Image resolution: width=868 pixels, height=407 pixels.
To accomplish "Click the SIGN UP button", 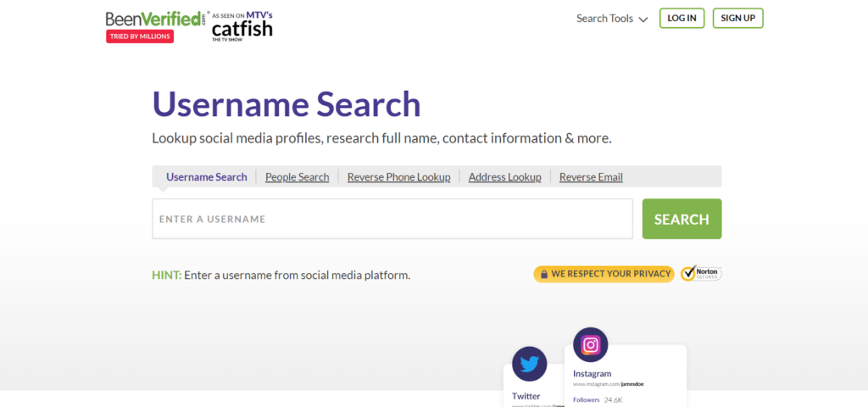I will (x=738, y=19).
